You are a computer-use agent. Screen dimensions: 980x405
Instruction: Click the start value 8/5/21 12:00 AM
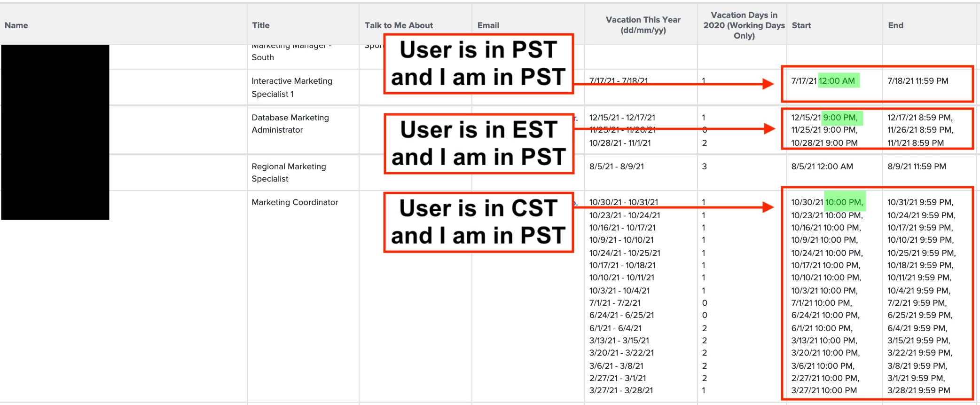(x=822, y=167)
